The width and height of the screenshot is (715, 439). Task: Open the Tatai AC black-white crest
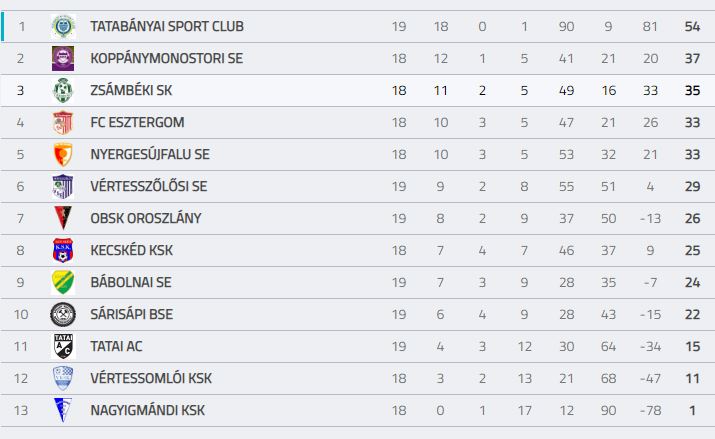63,346
